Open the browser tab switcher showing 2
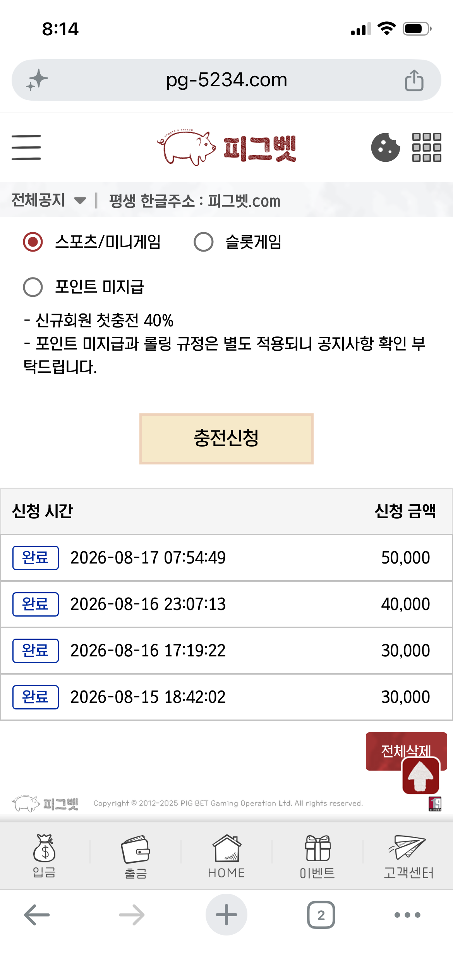The image size is (453, 980). [321, 915]
